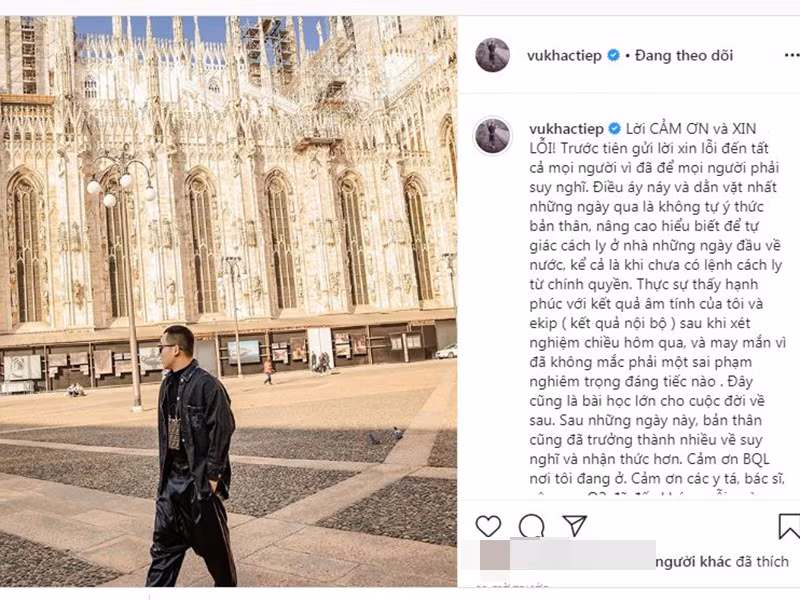
Task: Click the vukhactiep username in the caption
Action: (564, 130)
